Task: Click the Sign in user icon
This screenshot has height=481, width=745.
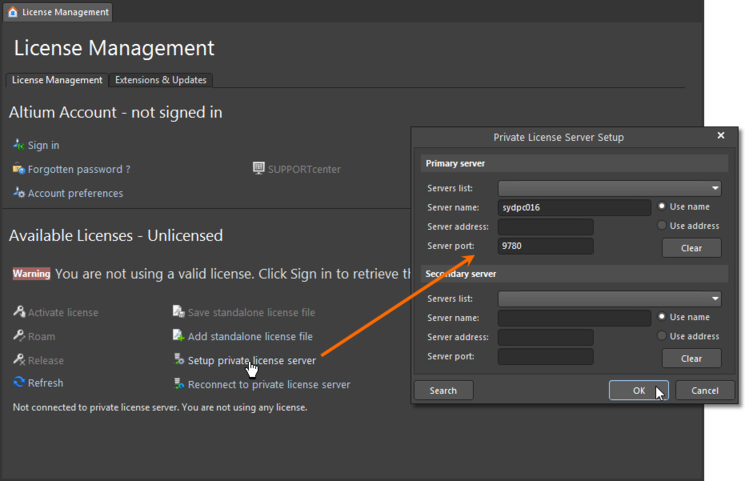Action: pyautogui.click(x=18, y=146)
